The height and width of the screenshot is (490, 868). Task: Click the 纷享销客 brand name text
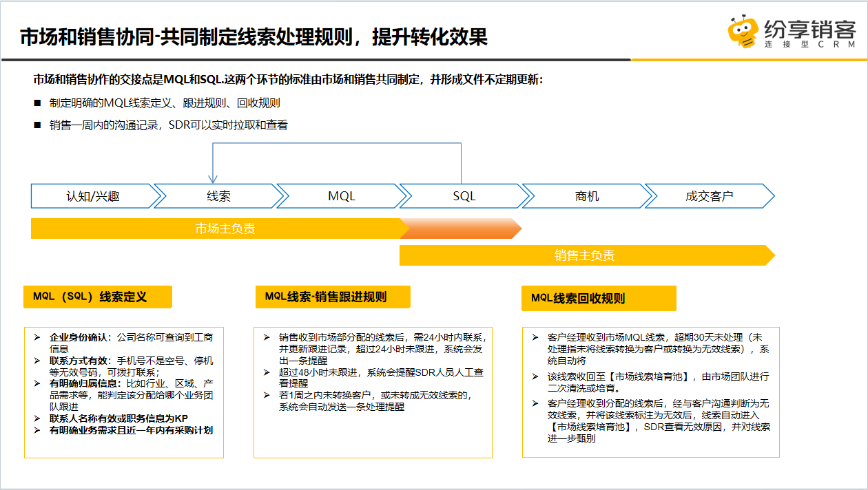point(810,29)
